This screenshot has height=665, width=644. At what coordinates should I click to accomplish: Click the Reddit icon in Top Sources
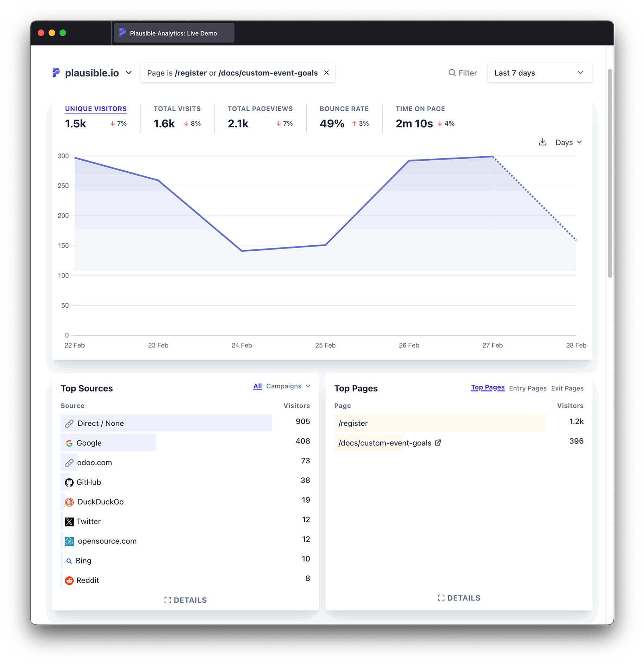[x=69, y=580]
